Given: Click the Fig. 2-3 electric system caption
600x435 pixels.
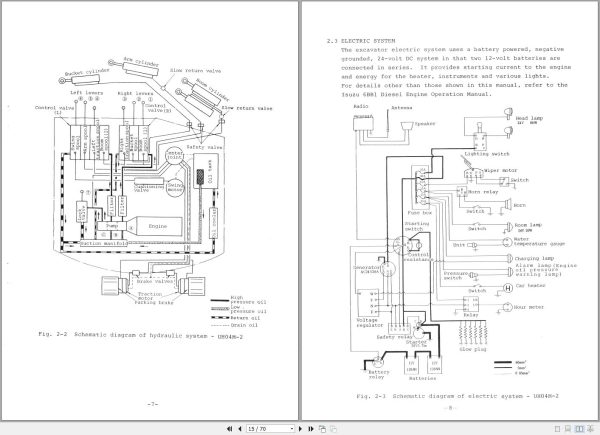Looking at the screenshot, I should click(457, 396).
